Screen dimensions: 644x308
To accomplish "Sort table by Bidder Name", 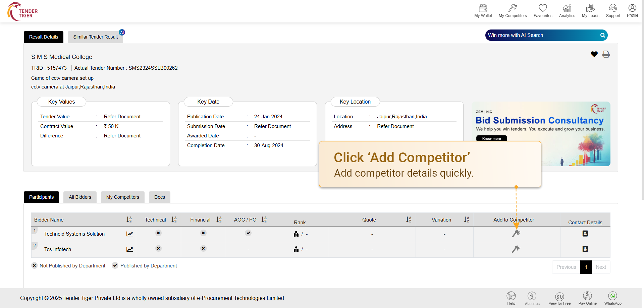I will 129,220.
